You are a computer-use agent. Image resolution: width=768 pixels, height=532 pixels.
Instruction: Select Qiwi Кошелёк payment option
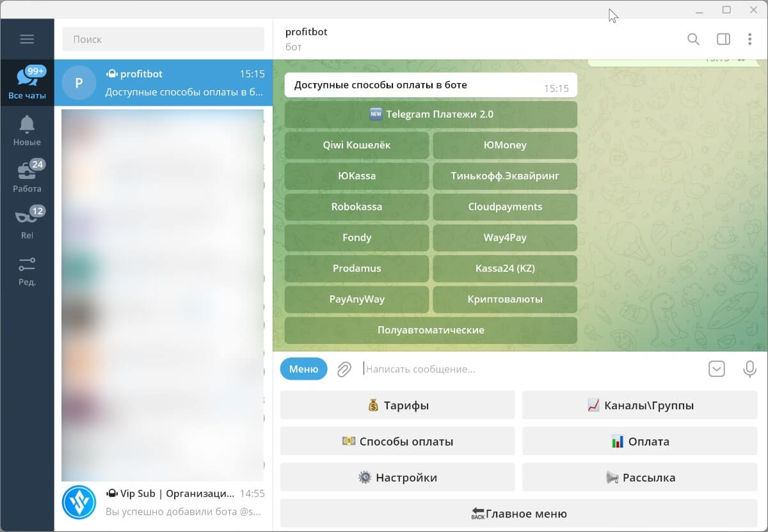(x=356, y=145)
